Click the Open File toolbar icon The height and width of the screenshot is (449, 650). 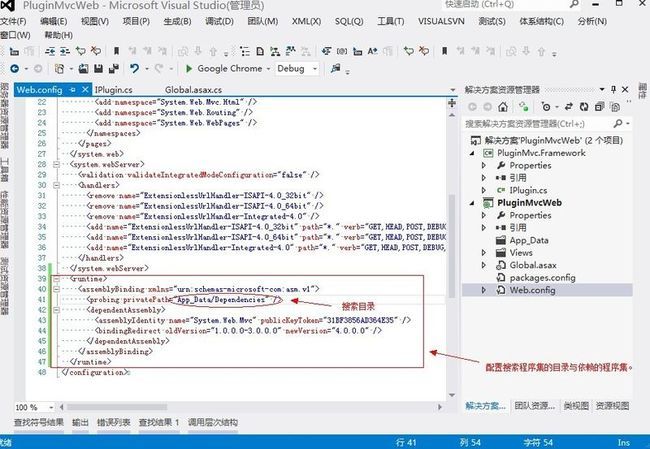pyautogui.click(x=83, y=69)
